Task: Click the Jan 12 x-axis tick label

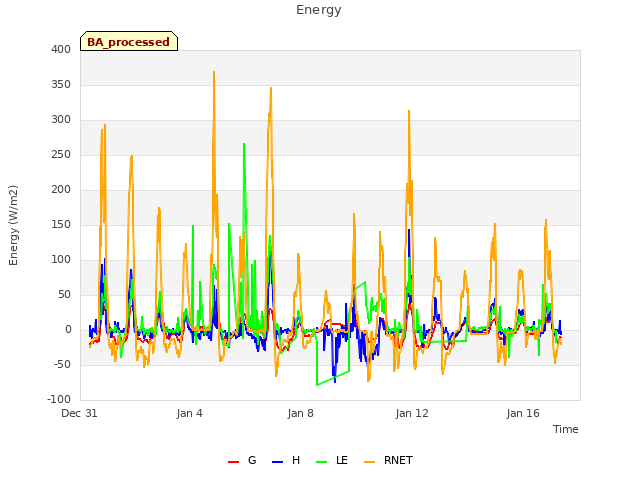Action: tap(412, 413)
